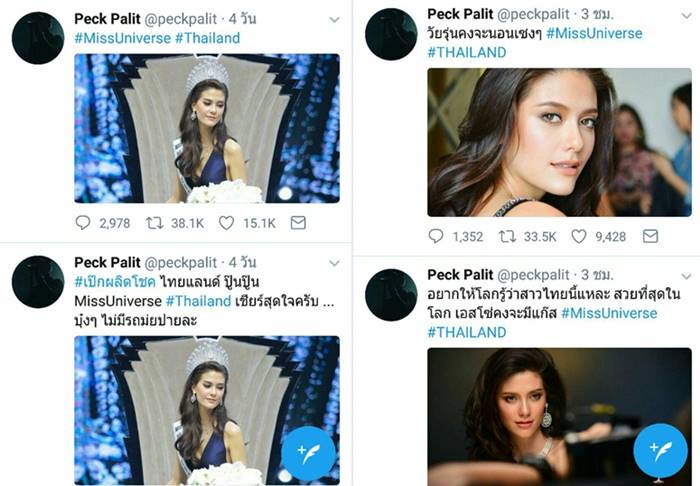Retweet the post with 33.5K retweets

(508, 237)
